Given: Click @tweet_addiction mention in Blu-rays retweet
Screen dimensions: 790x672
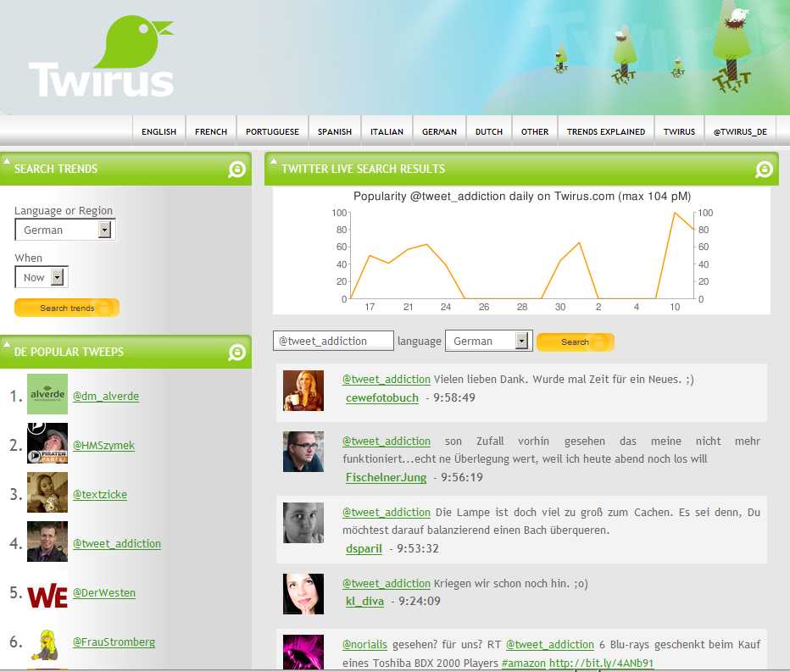Looking at the screenshot, I should pyautogui.click(x=549, y=645).
